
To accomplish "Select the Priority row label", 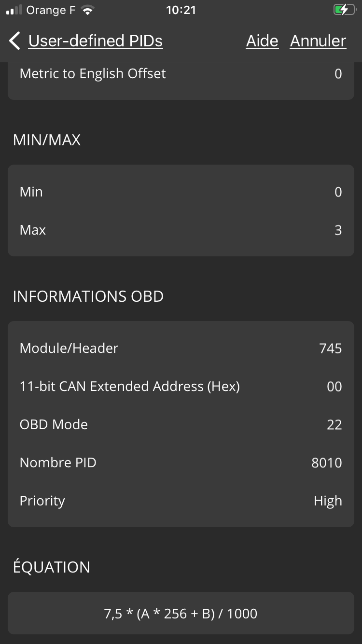I will (x=42, y=501).
